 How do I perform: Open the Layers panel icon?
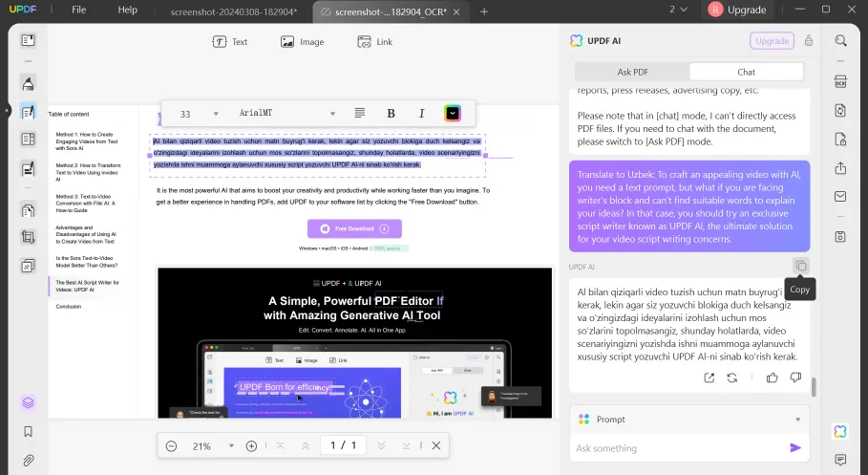[x=28, y=403]
